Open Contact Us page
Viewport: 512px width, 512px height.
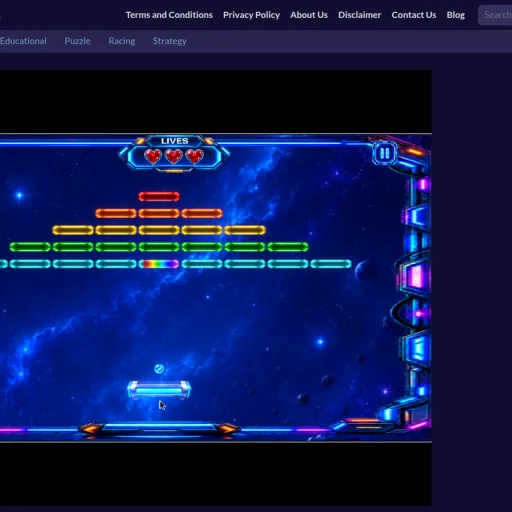pyautogui.click(x=414, y=15)
